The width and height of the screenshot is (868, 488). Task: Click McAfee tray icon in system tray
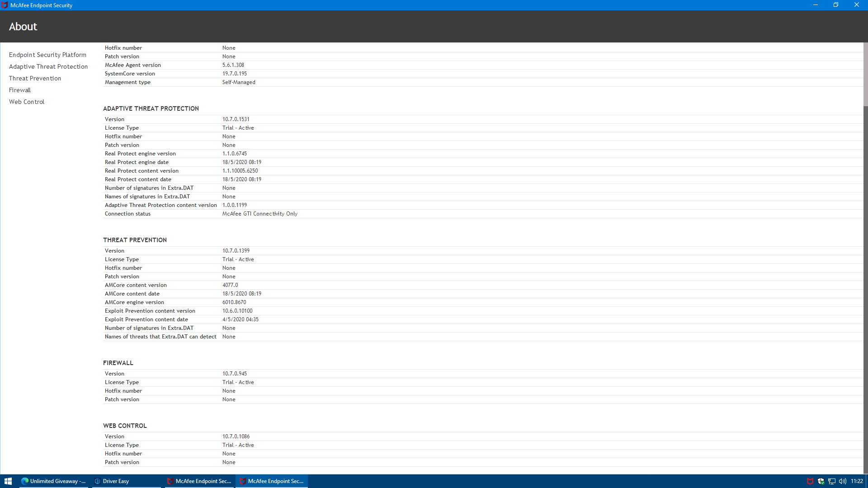coord(810,481)
